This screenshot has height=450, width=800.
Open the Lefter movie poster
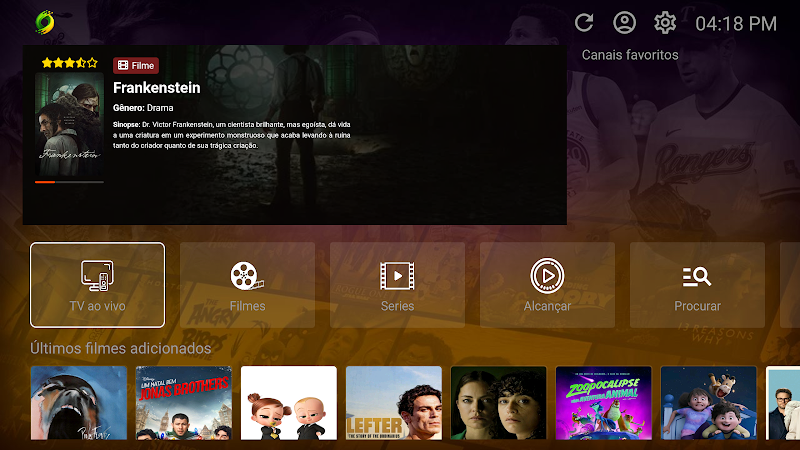pos(394,403)
